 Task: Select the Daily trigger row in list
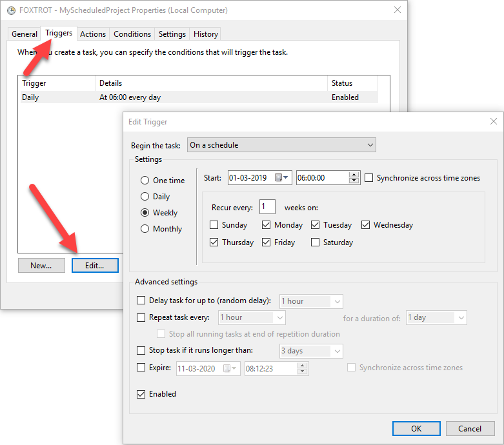tap(199, 97)
